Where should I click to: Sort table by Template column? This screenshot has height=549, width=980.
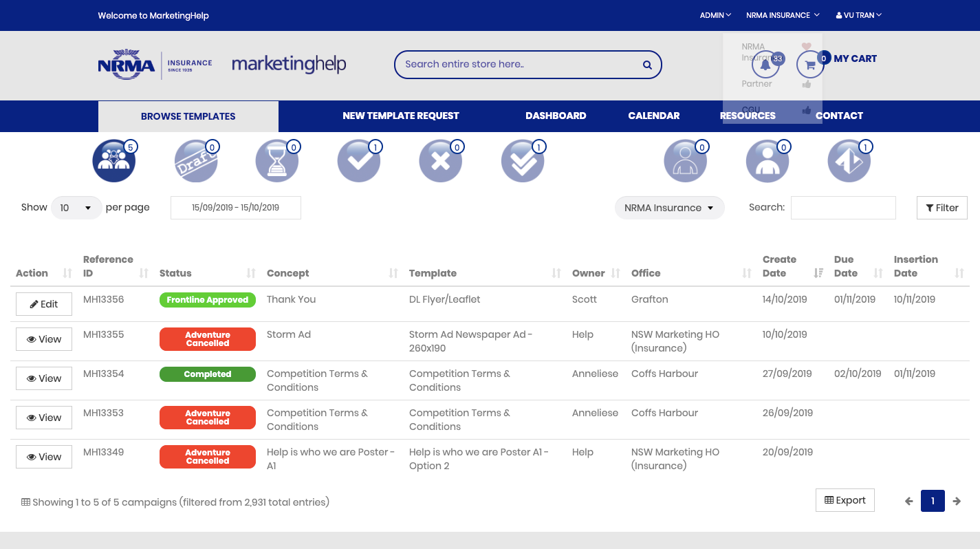tap(485, 273)
